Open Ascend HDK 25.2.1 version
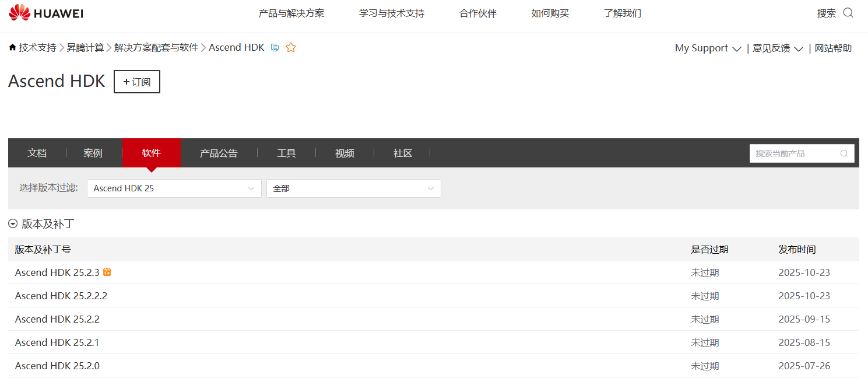 coord(57,342)
